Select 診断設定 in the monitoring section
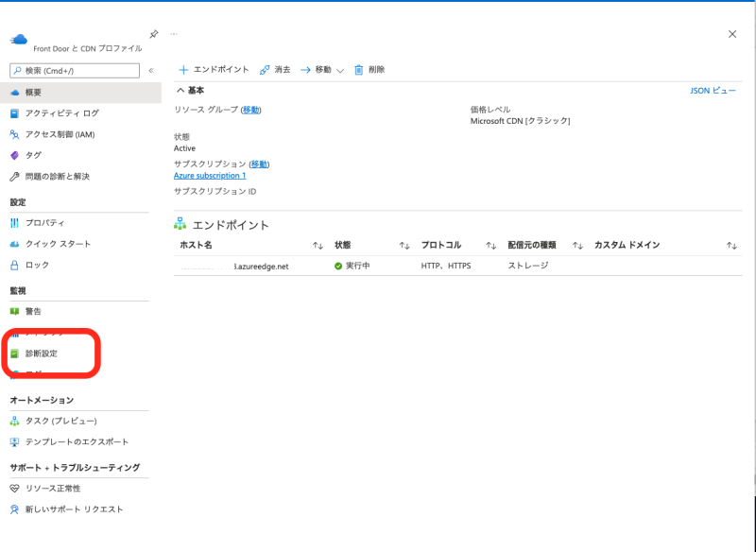 point(42,354)
